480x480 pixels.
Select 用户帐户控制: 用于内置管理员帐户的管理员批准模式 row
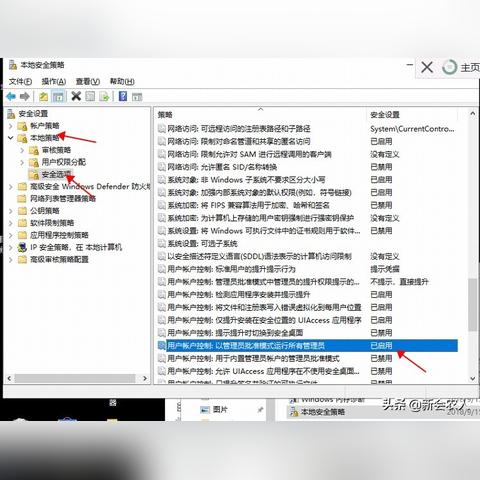[307, 358]
